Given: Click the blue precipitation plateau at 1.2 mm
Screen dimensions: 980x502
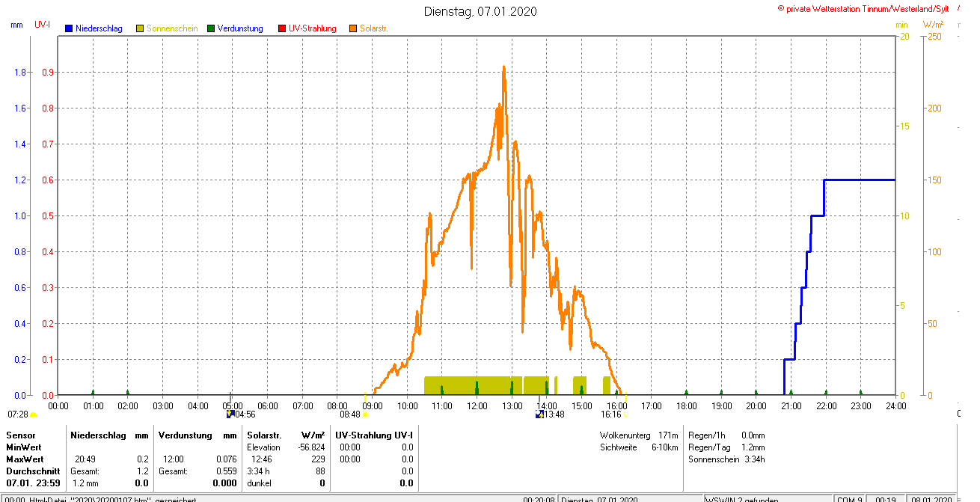Looking at the screenshot, I should 860,180.
